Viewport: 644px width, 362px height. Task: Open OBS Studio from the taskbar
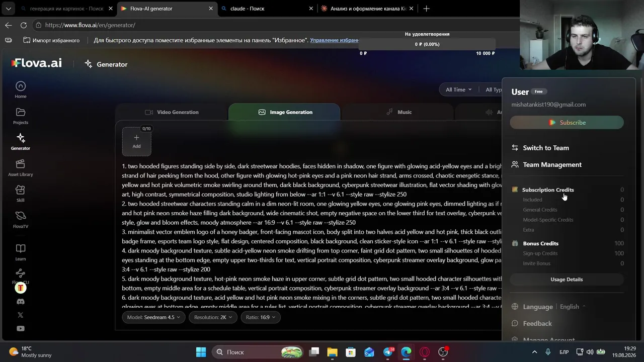coord(443,352)
